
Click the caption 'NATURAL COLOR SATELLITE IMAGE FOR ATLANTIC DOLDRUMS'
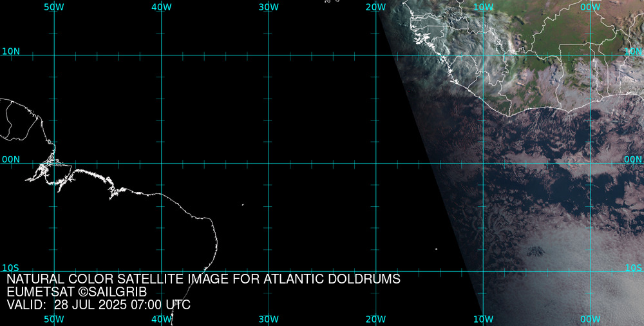tap(204, 279)
